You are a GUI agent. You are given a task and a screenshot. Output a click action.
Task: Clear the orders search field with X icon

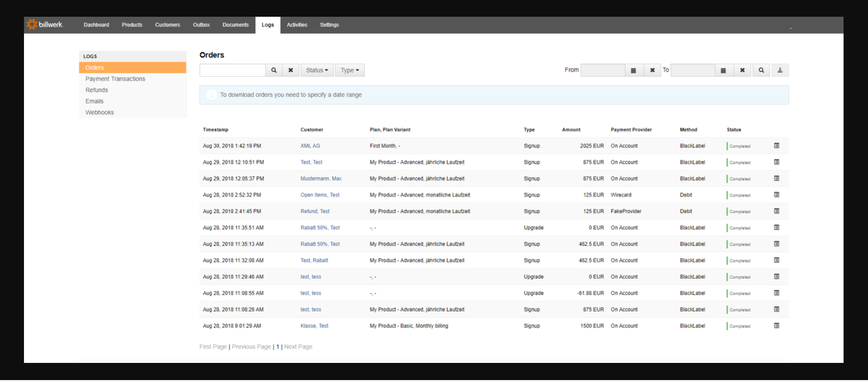pyautogui.click(x=291, y=70)
